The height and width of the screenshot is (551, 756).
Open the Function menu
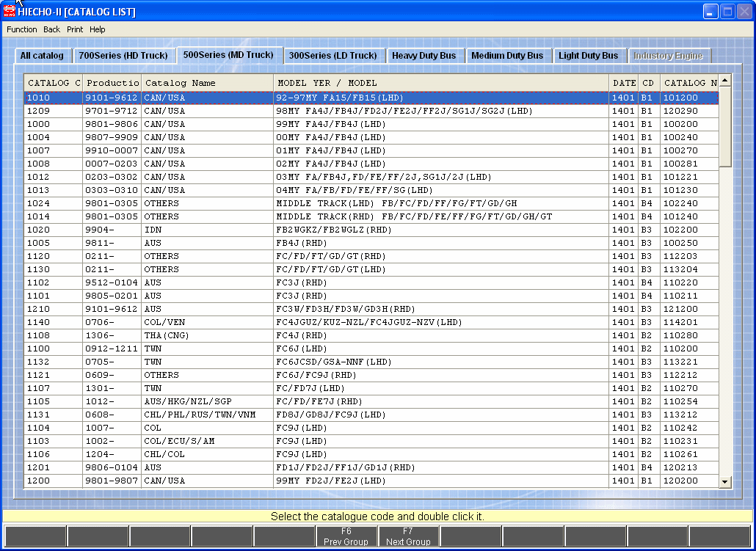pyautogui.click(x=22, y=29)
